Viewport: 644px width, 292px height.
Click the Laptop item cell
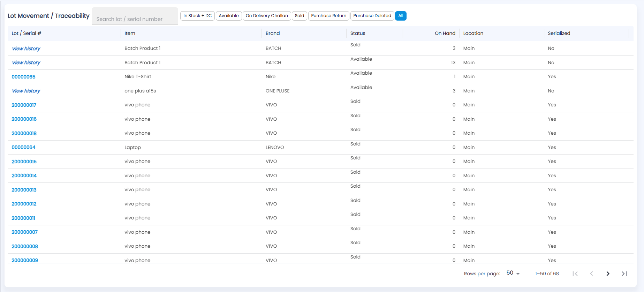click(132, 147)
